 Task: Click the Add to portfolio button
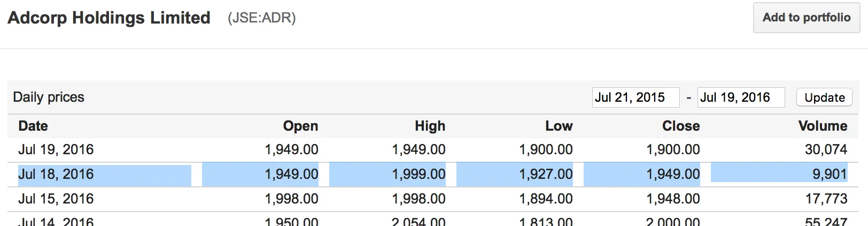click(x=807, y=18)
